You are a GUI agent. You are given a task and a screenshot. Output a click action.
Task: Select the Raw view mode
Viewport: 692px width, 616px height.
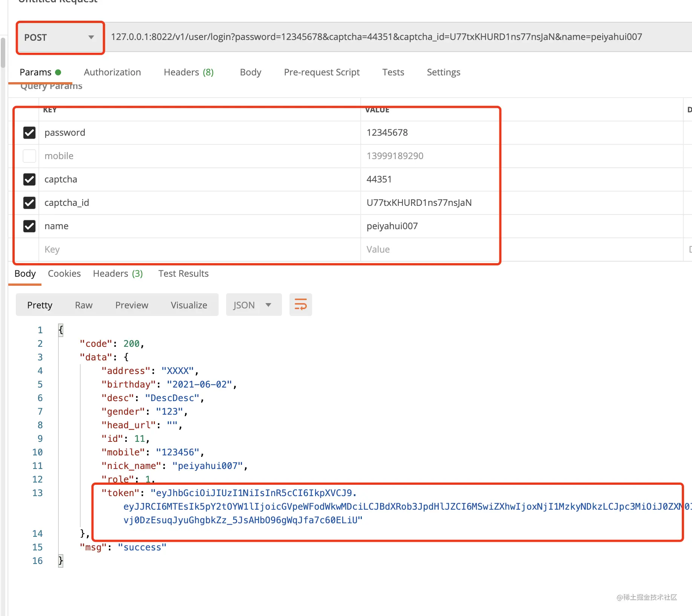pos(84,305)
